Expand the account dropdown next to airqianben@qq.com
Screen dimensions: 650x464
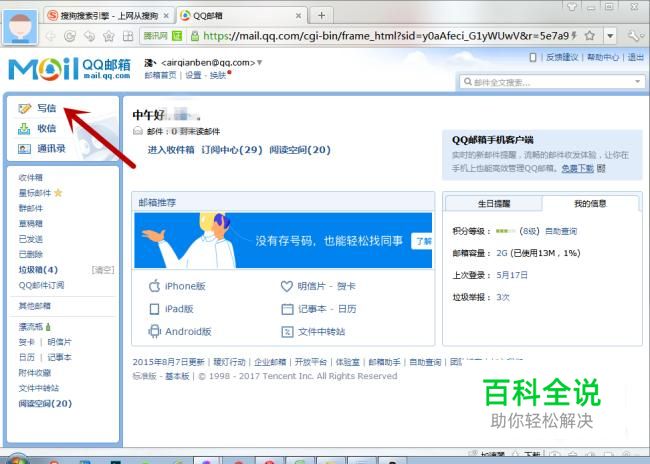260,63
